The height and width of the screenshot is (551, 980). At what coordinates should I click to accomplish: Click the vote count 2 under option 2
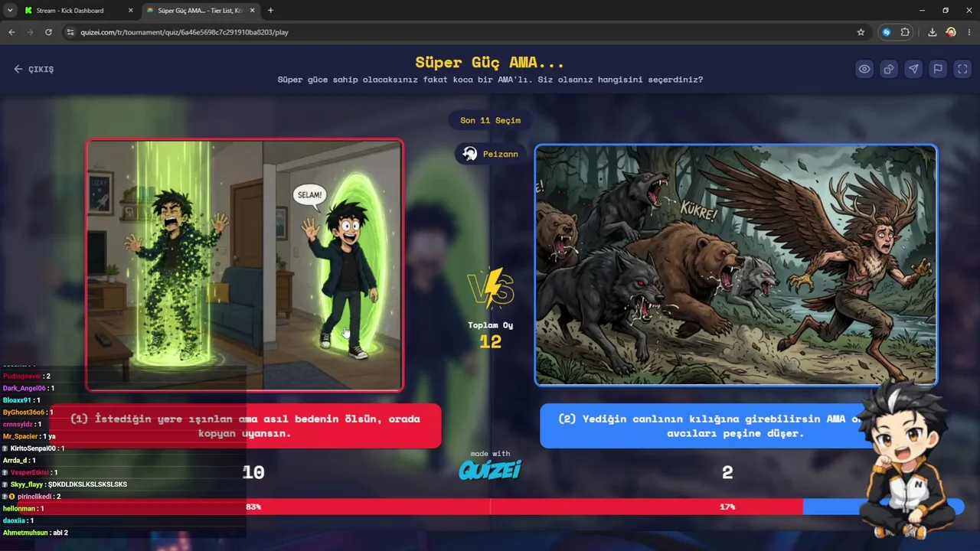727,472
